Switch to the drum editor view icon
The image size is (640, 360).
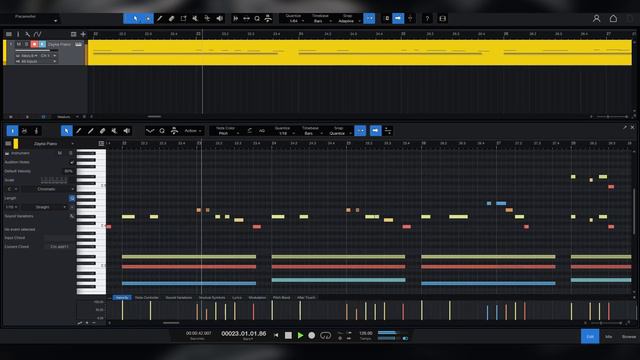(x=24, y=131)
